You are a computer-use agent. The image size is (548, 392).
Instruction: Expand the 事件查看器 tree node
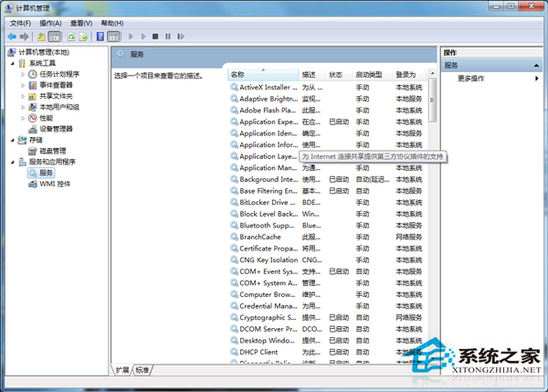tap(23, 85)
